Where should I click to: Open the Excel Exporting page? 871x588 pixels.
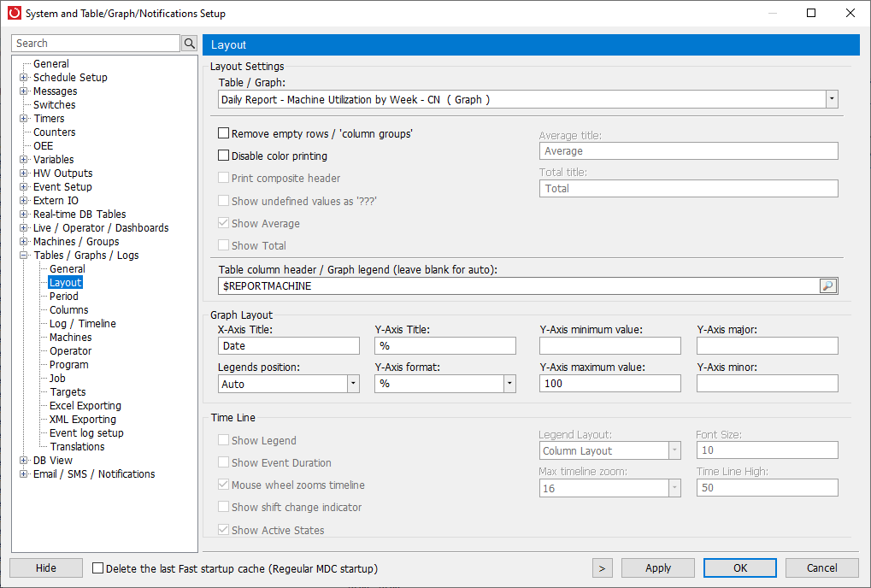85,406
